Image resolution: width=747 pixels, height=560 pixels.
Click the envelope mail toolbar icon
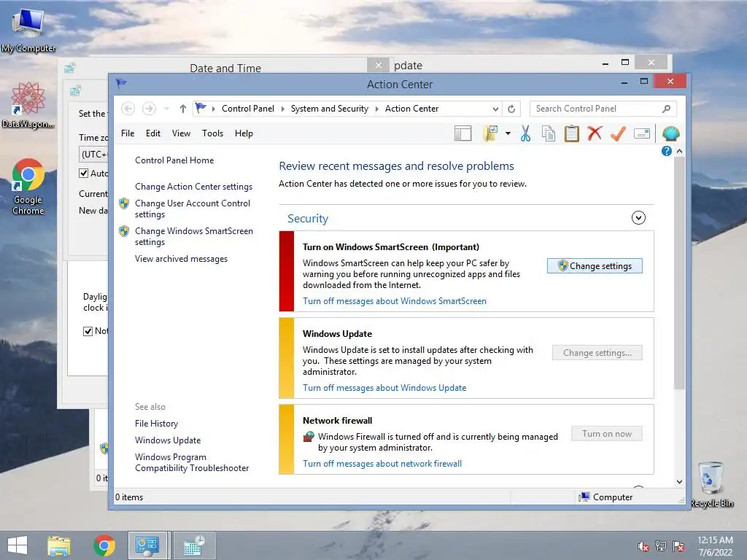tap(642, 134)
